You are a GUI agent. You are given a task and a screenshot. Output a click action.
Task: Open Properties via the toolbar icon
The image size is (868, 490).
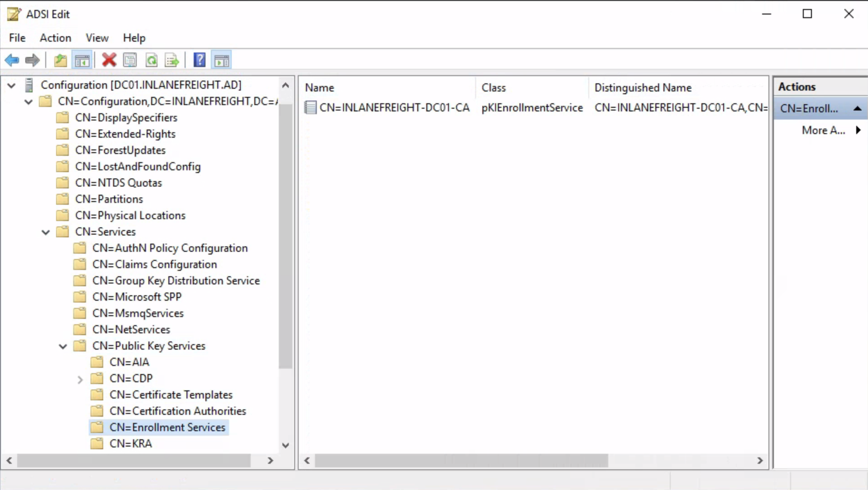pos(130,60)
